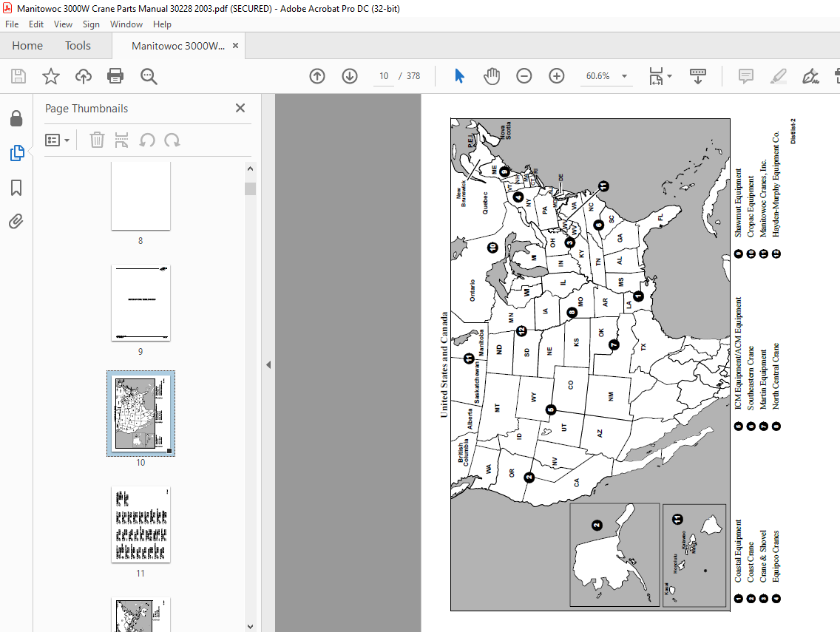Open thumbnail options dropdown menu
The height and width of the screenshot is (632, 840).
click(x=58, y=140)
